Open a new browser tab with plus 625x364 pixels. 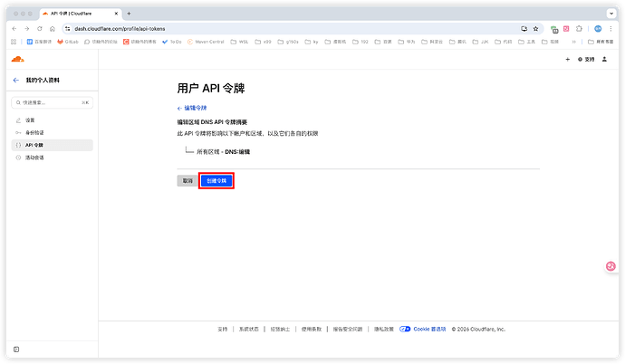[129, 14]
